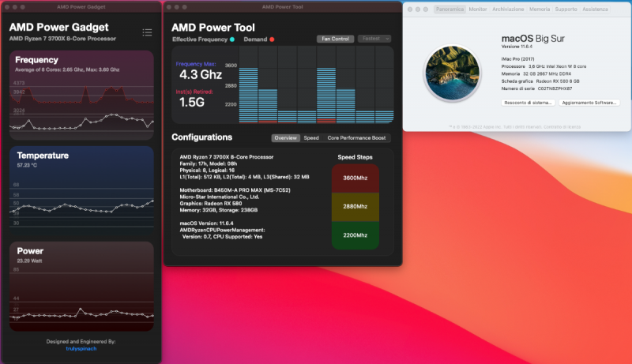Screen dimensions: 632x364
Task: Click the Fan Control button
Action: [x=335, y=39]
